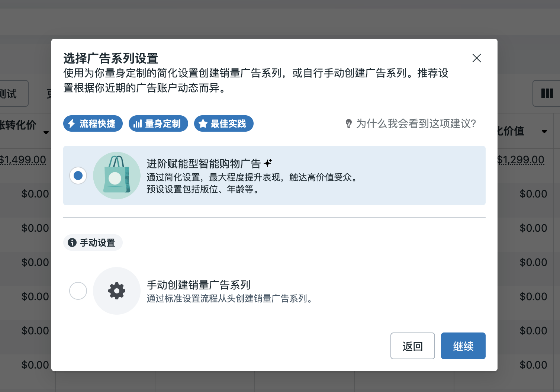The width and height of the screenshot is (560, 392).
Task: Open the 化价值 column sort dropdown
Action: click(544, 131)
